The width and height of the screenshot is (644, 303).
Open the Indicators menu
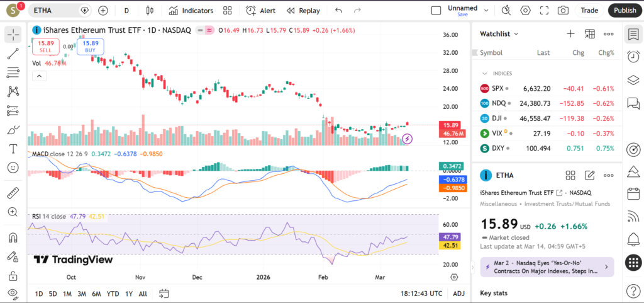pos(191,11)
